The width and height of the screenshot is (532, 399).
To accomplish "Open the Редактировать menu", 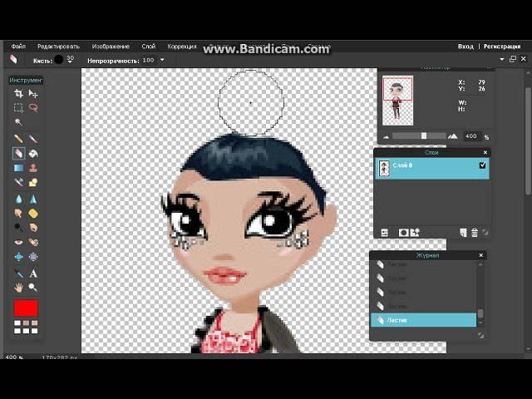I will coord(58,47).
